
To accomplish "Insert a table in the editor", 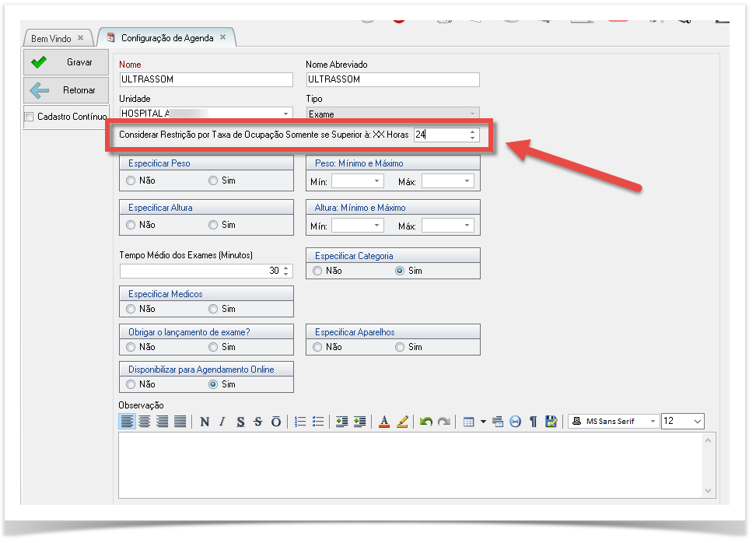I will [468, 422].
